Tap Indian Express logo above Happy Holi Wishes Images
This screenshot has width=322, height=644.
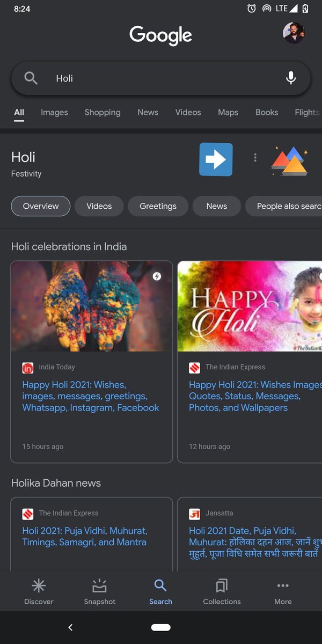(x=194, y=368)
